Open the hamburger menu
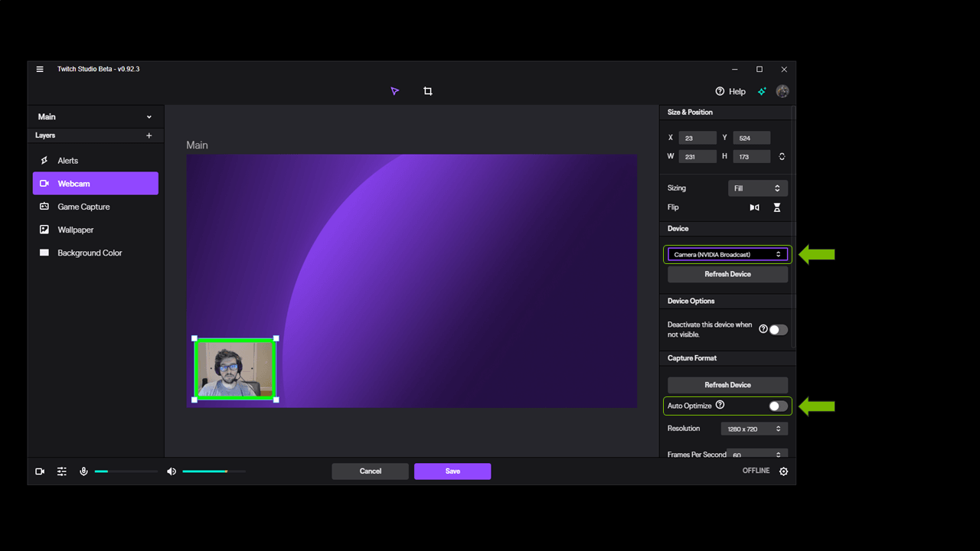Image resolution: width=980 pixels, height=551 pixels. 40,69
